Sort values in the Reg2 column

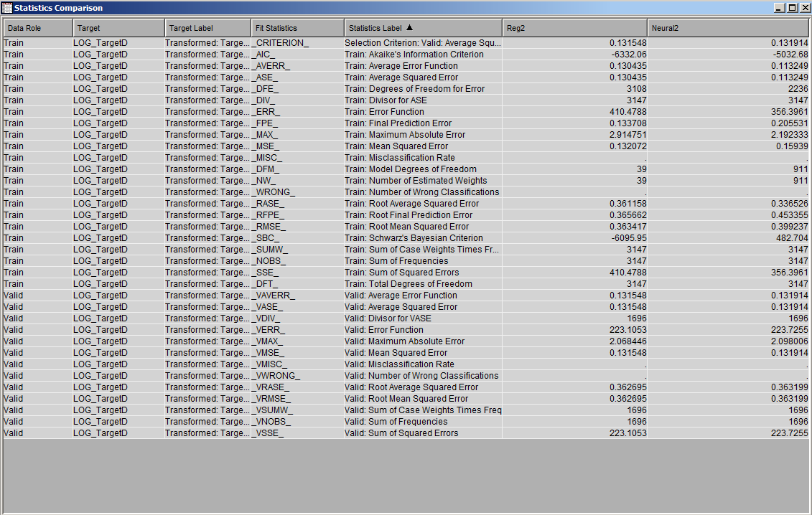pos(574,27)
